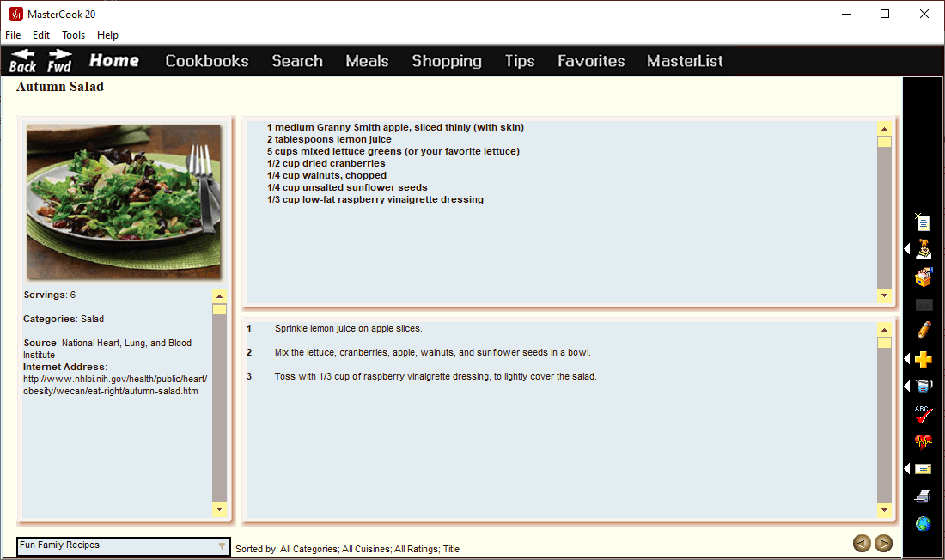
Task: Click the measuring cup scale icon
Action: 924,386
